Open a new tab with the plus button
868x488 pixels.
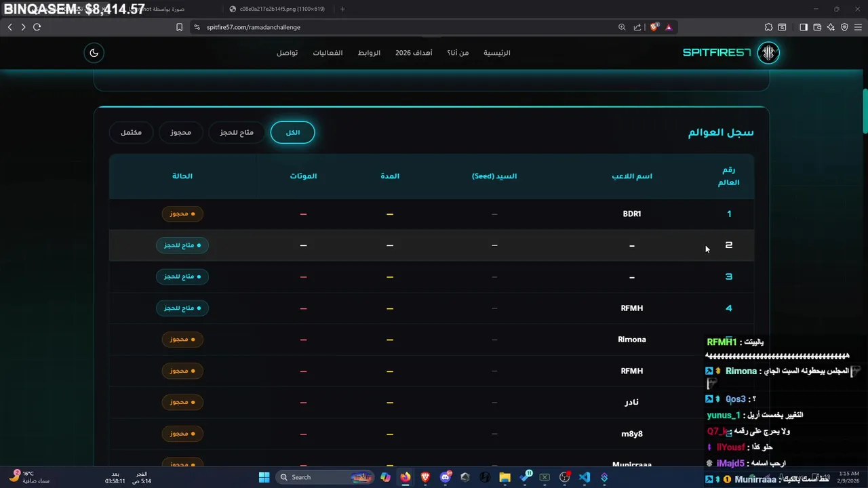342,9
